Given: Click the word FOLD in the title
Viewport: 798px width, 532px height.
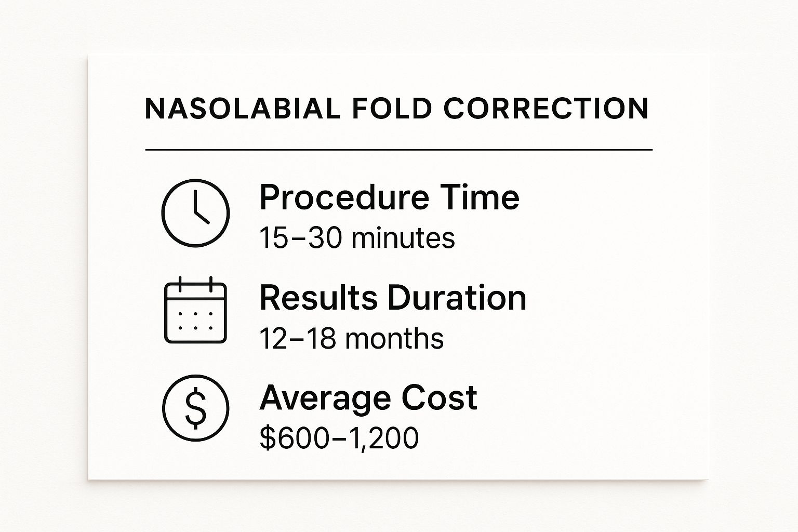Looking at the screenshot, I should point(392,109).
